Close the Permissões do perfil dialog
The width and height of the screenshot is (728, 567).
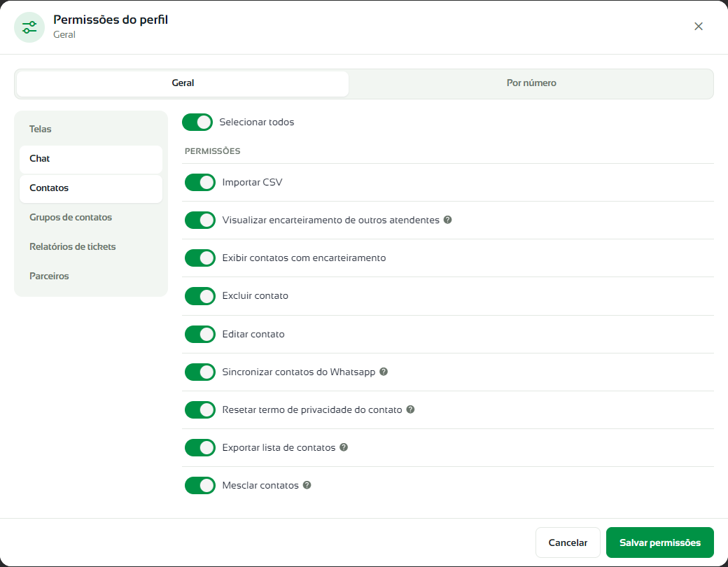(x=699, y=27)
